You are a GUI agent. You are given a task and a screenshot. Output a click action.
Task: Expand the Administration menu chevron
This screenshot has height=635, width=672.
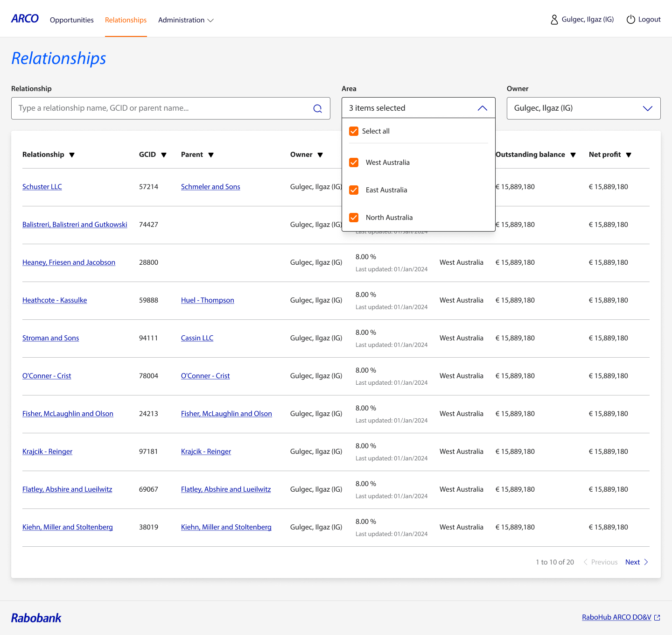(x=210, y=21)
